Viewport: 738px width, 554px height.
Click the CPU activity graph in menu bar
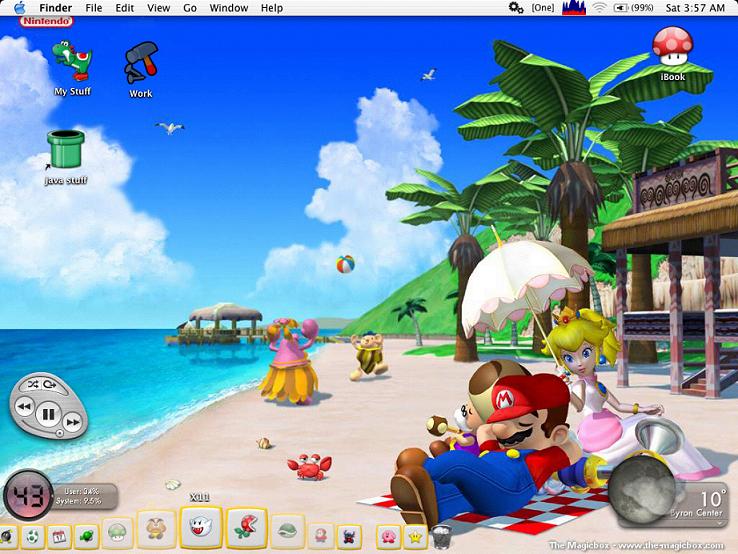pos(574,8)
